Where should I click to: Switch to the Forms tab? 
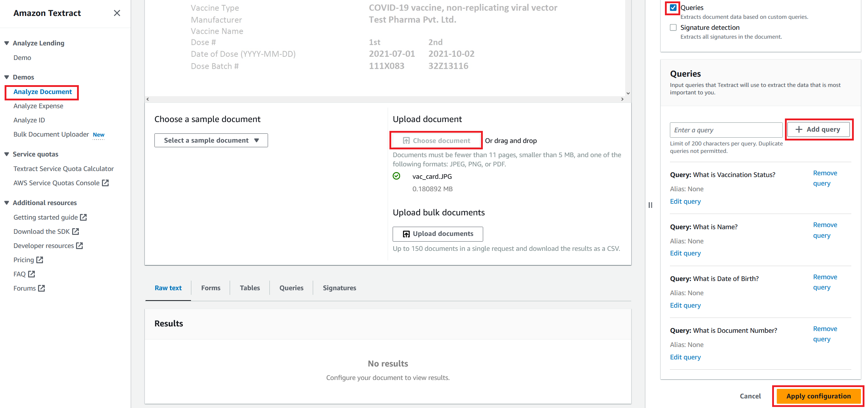(211, 288)
